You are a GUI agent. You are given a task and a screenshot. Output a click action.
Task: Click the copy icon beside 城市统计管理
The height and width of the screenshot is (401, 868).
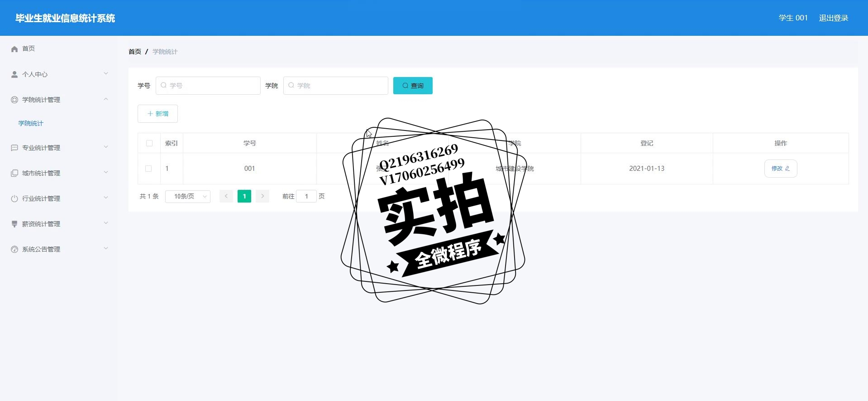pyautogui.click(x=14, y=173)
